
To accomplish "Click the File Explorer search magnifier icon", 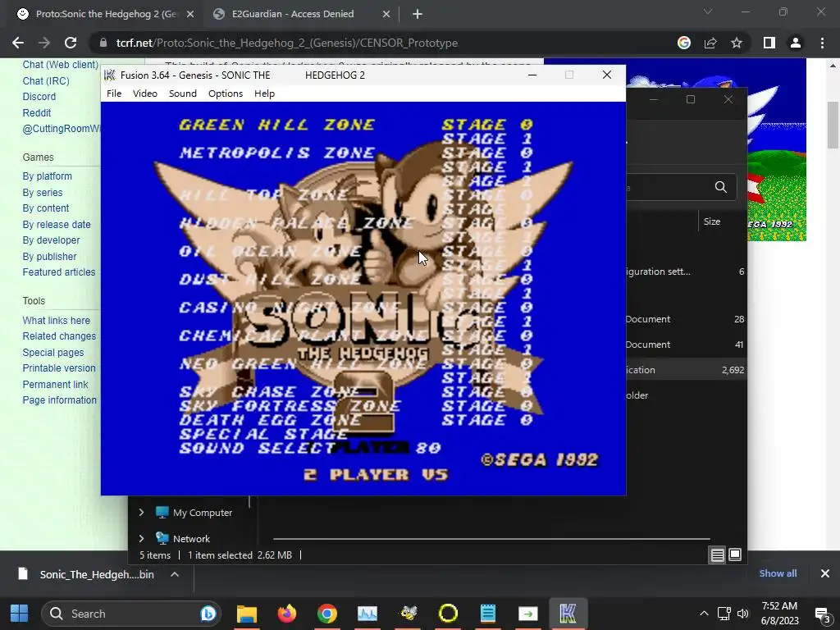I will coord(721,187).
